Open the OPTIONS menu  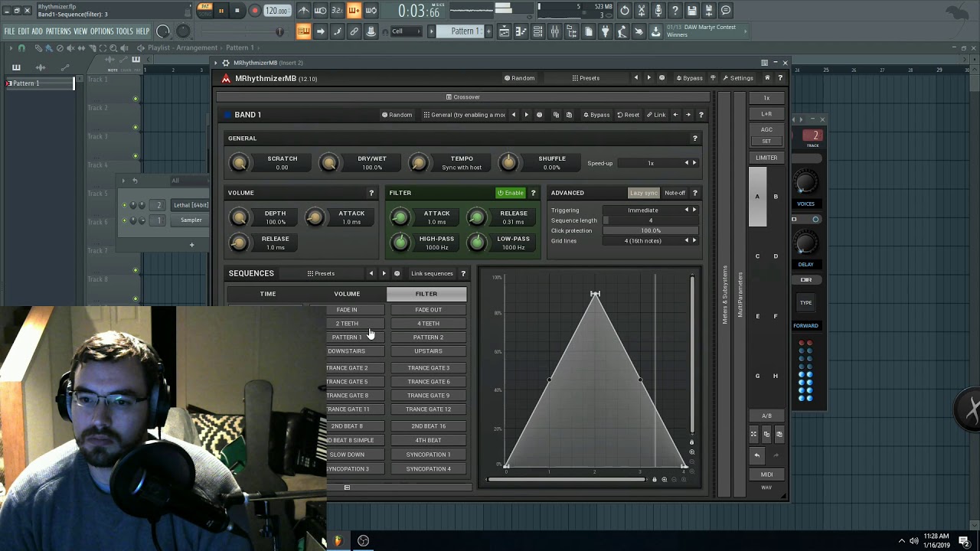(102, 31)
